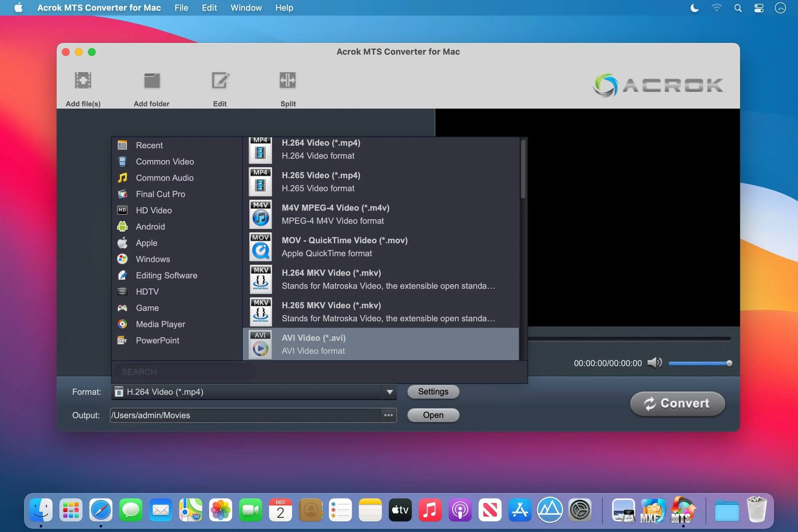Open the Help menu
The height and width of the screenshot is (532, 798).
pos(284,8)
